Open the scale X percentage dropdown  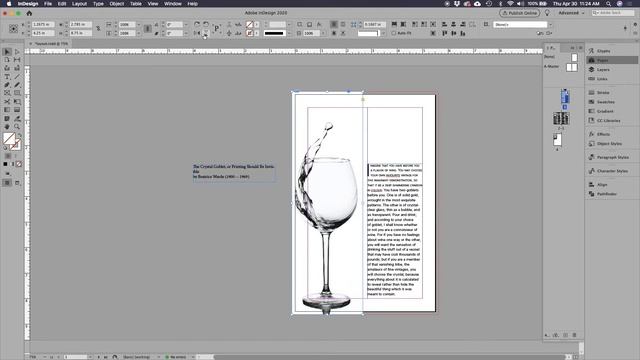[x=139, y=24]
